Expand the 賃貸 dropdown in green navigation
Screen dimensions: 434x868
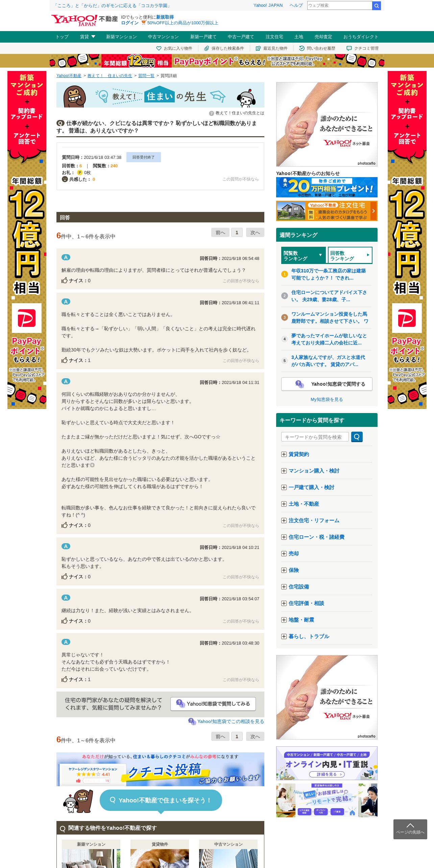point(88,37)
